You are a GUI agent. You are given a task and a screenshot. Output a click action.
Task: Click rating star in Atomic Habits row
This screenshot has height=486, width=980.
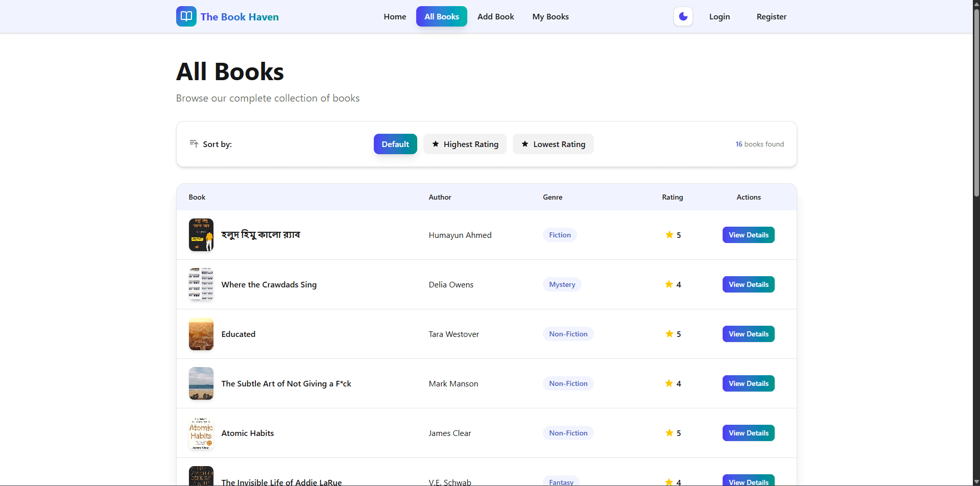pyautogui.click(x=669, y=433)
